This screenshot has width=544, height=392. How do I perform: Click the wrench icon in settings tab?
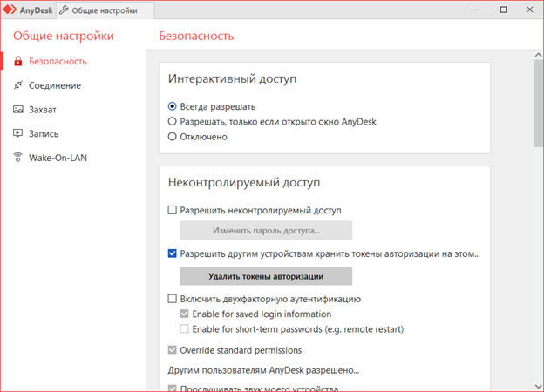64,10
